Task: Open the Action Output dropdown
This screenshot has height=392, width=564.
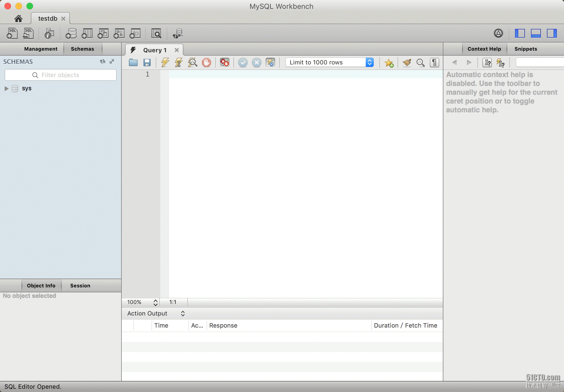Action: tap(156, 313)
